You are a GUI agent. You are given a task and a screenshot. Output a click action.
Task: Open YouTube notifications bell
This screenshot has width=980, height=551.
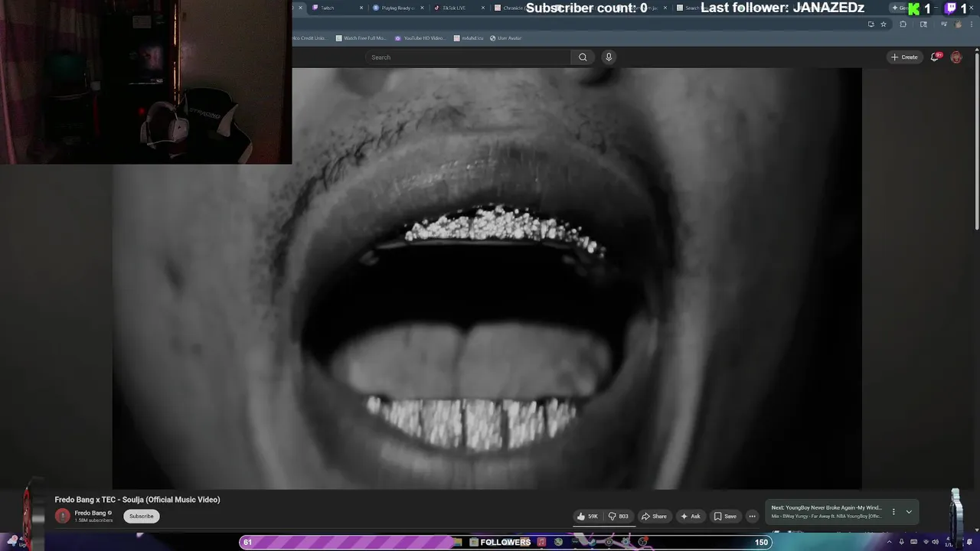click(934, 57)
